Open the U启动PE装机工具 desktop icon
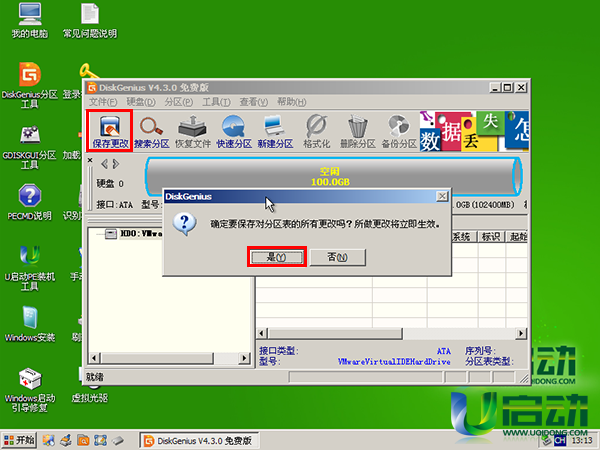 pos(30,268)
